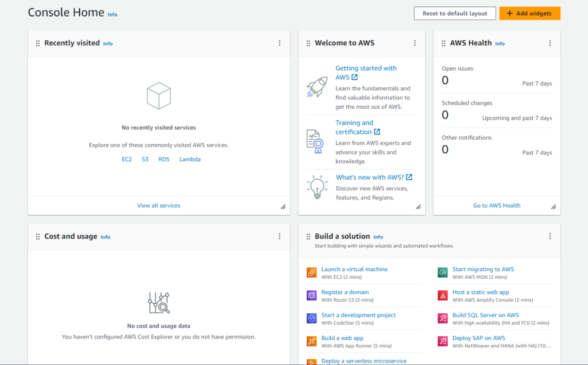The width and height of the screenshot is (588, 365).
Task: Open the Welcome to AWS widget kebab menu
Action: pyautogui.click(x=415, y=43)
